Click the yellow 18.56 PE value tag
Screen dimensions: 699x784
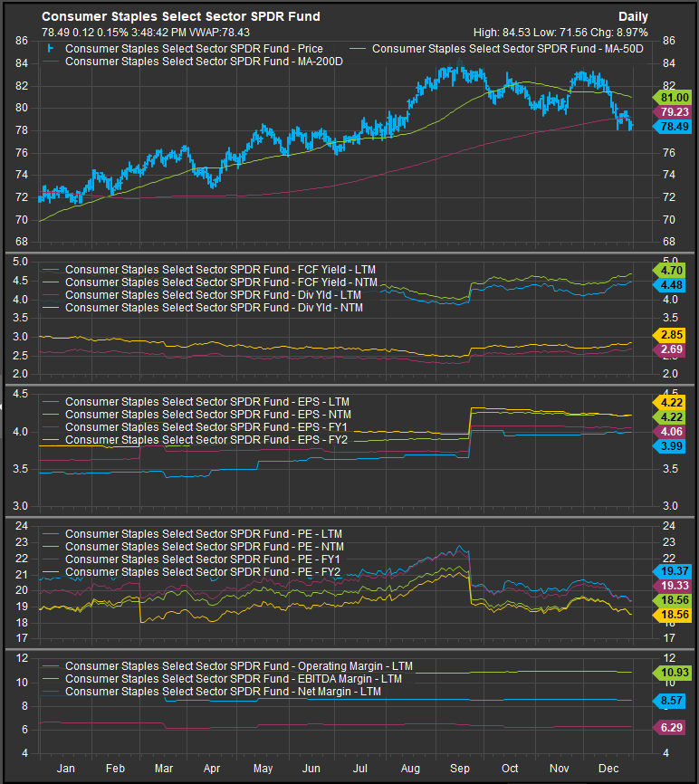tap(673, 615)
